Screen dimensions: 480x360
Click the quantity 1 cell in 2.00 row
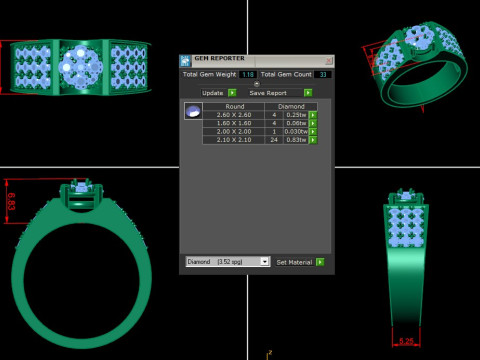tap(274, 132)
